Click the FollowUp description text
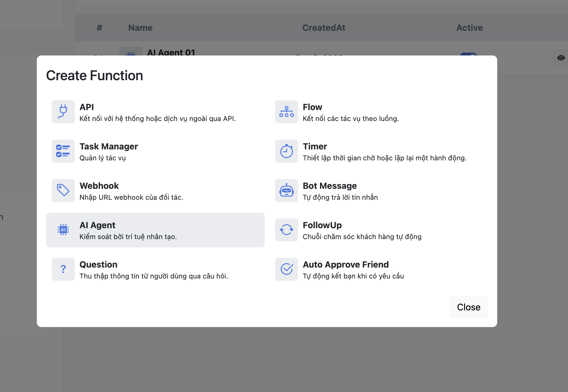Screen dimensions: 568x392 coord(362,237)
